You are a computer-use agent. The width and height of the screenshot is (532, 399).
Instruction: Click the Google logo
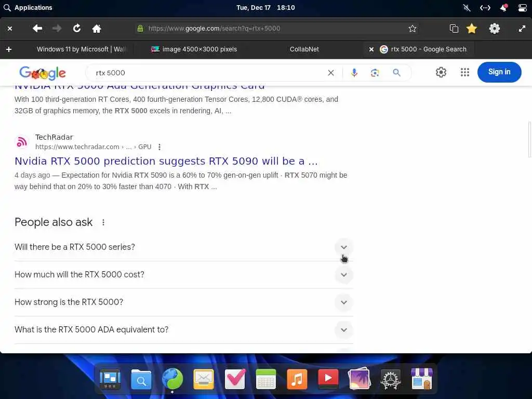coord(43,73)
